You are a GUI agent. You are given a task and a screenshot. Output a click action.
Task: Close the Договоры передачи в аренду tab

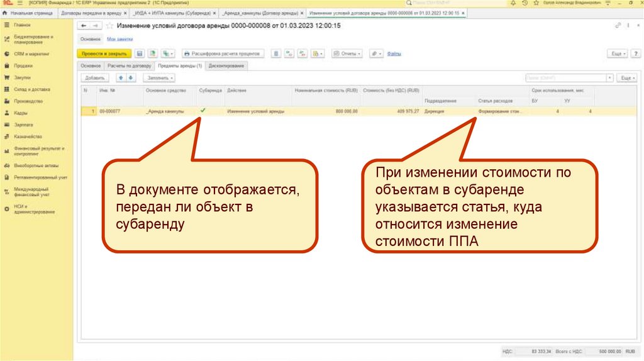point(125,13)
